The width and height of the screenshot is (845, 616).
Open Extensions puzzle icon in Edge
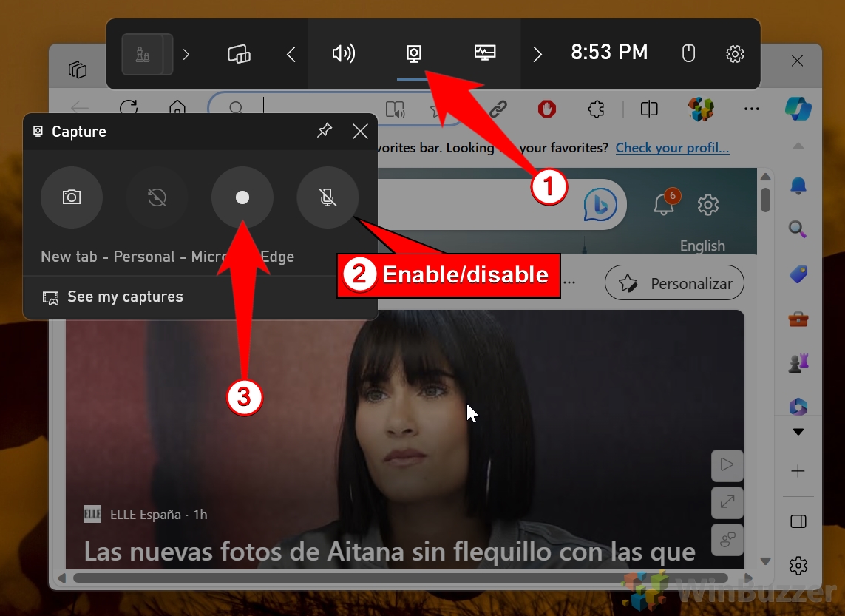pos(595,109)
